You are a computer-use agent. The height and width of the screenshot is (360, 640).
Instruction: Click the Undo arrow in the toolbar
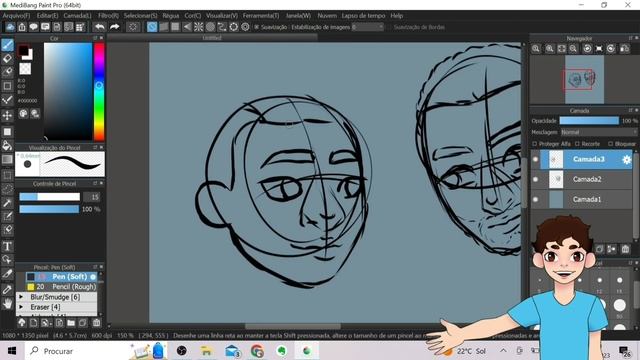click(x=99, y=27)
